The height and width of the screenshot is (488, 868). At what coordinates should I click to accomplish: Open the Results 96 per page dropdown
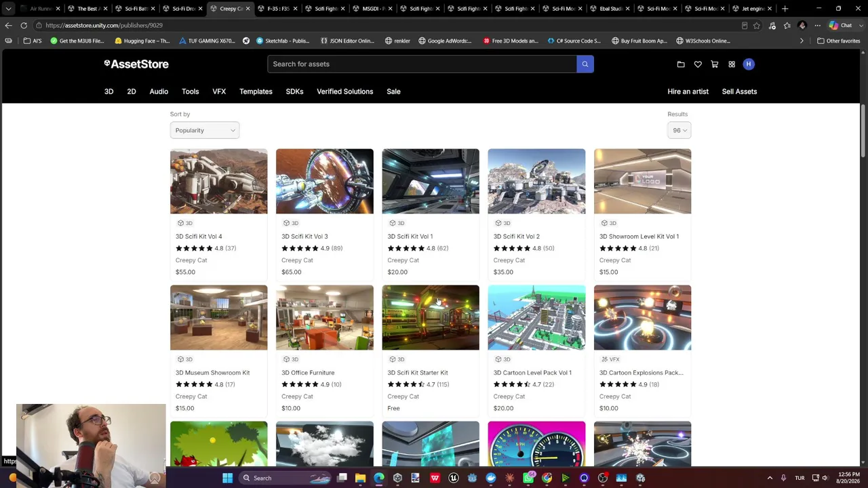pyautogui.click(x=679, y=130)
